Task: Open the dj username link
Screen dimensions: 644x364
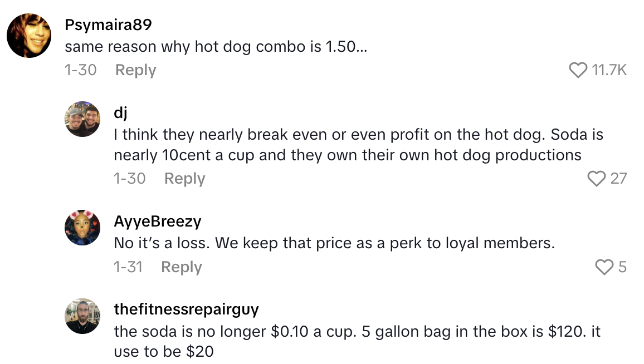Action: tap(120, 113)
